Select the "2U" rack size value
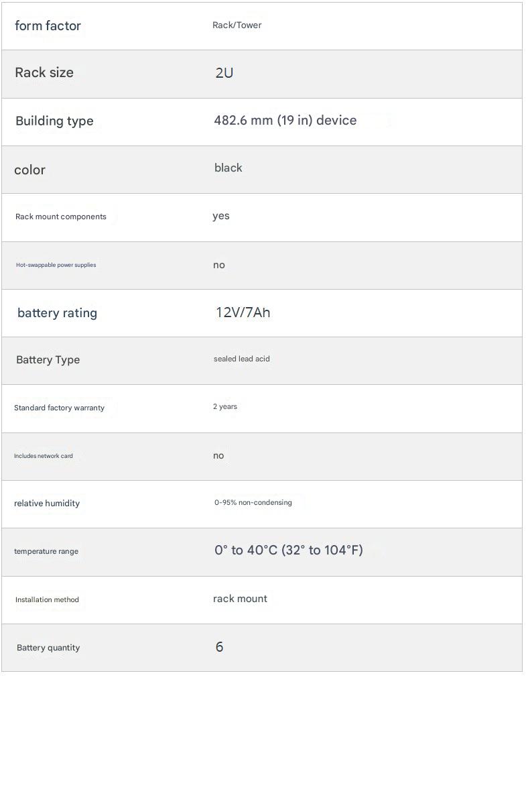 pyautogui.click(x=224, y=73)
